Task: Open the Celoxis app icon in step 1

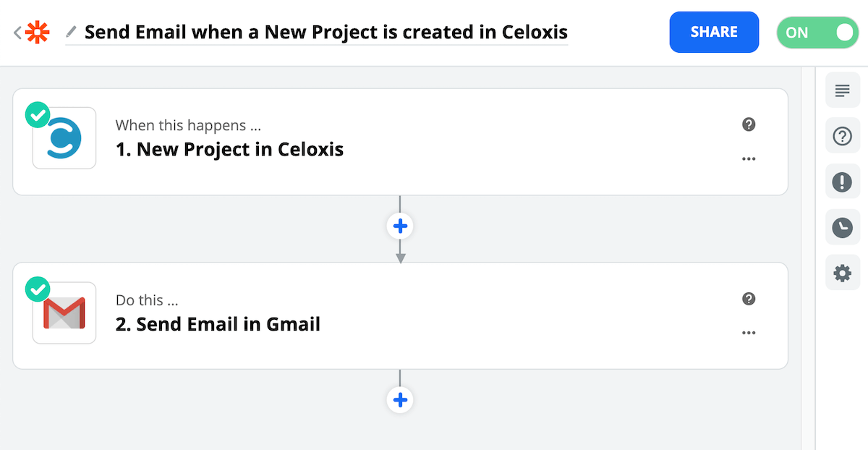Action: tap(64, 138)
